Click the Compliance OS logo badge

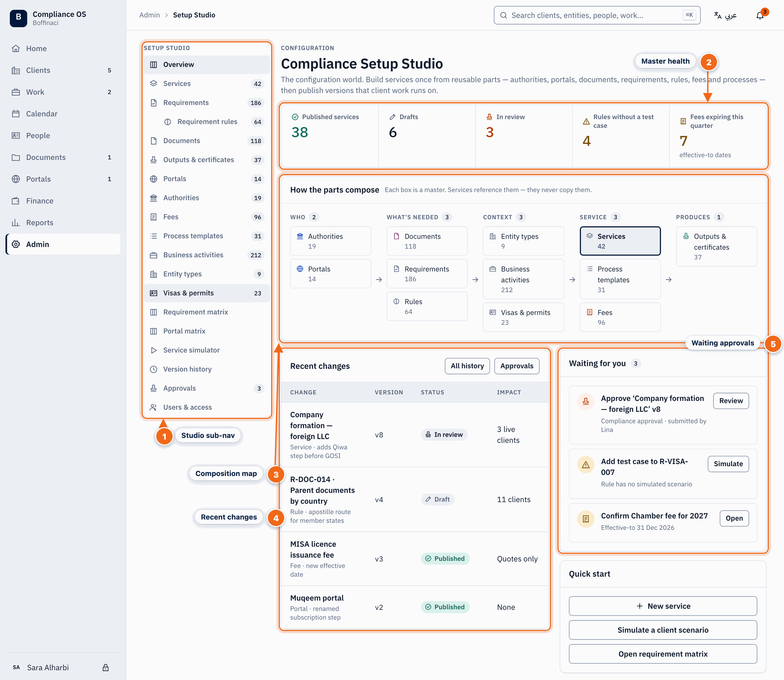[x=18, y=18]
